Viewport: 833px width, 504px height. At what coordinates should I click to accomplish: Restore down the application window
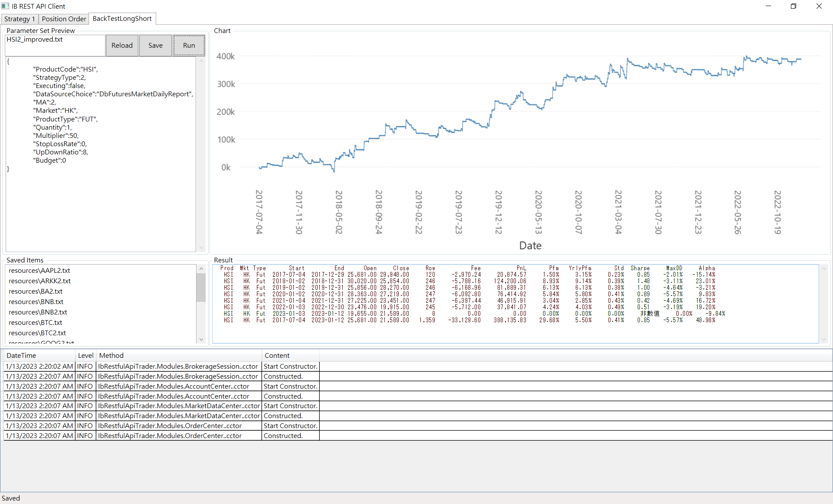[x=794, y=6]
